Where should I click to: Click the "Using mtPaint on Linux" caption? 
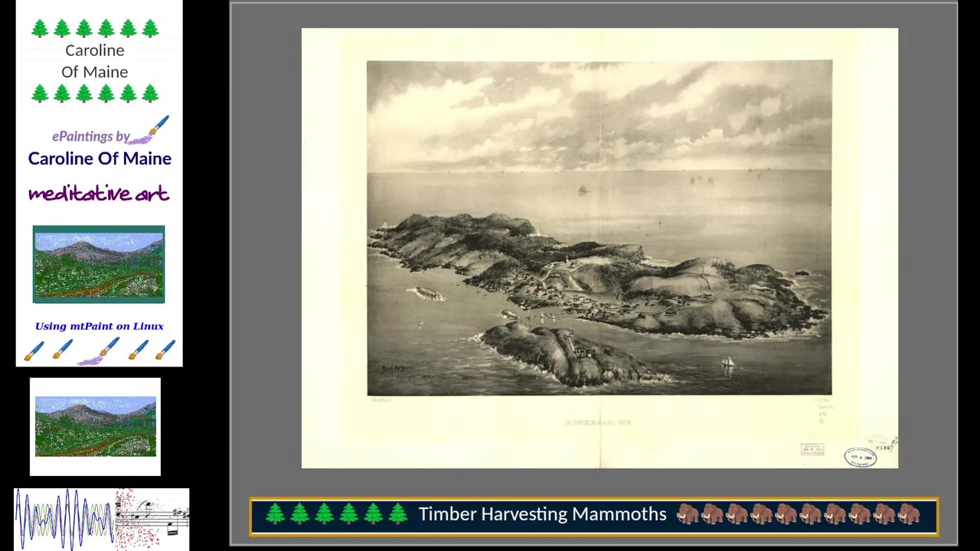[x=99, y=326]
